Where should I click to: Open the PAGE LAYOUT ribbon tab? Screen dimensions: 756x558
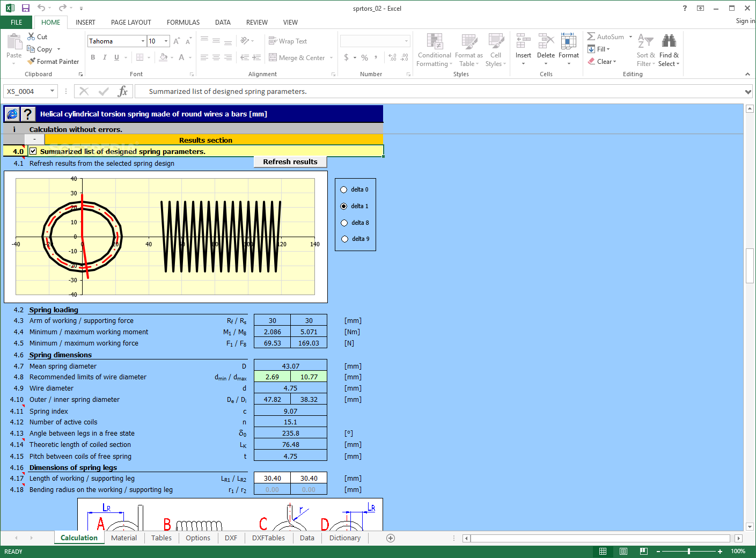131,23
